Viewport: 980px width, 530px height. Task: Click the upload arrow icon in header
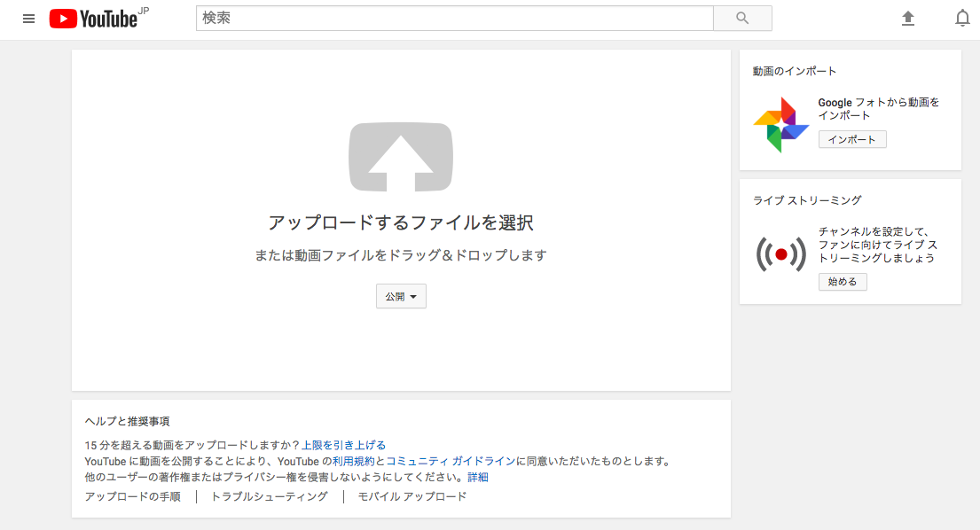click(x=908, y=19)
